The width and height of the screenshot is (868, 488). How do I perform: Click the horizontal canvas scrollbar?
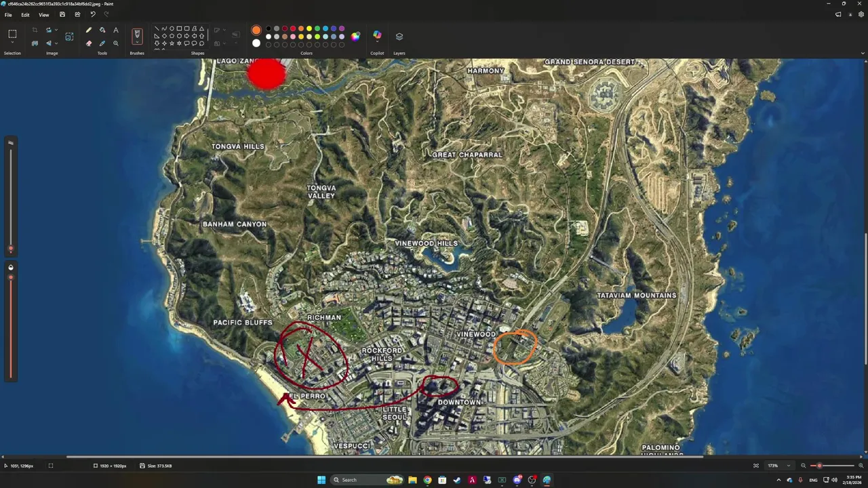click(x=384, y=457)
